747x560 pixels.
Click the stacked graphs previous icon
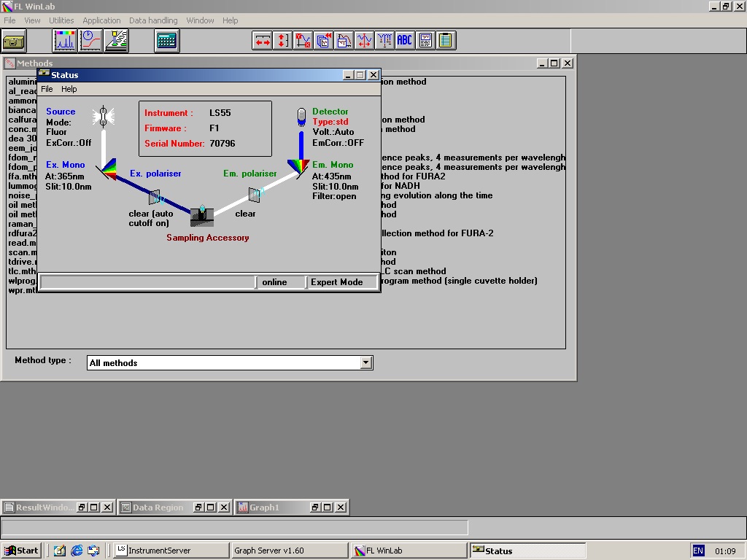(x=323, y=41)
